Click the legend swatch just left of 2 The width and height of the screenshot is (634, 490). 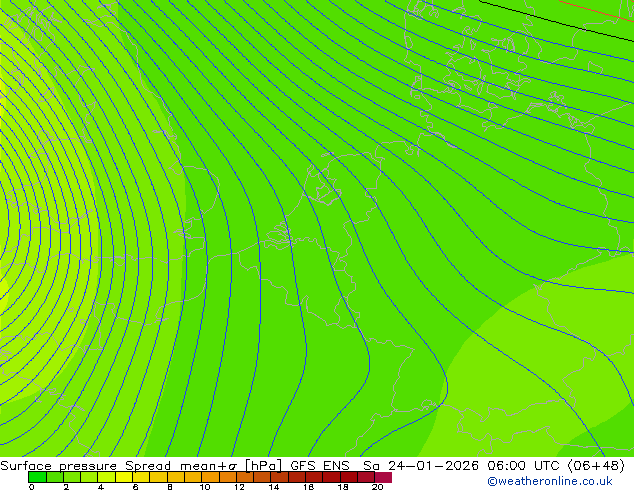coord(54,477)
